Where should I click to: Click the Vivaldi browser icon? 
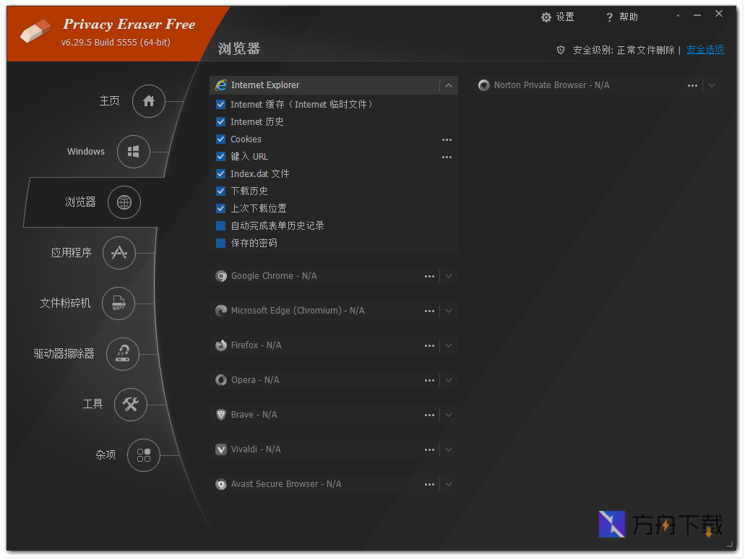[221, 449]
